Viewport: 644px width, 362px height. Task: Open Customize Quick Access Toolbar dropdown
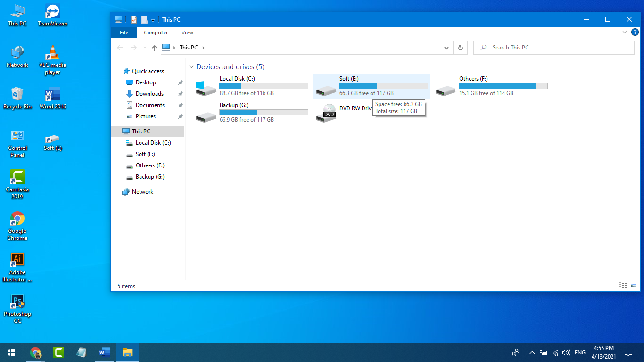click(153, 20)
